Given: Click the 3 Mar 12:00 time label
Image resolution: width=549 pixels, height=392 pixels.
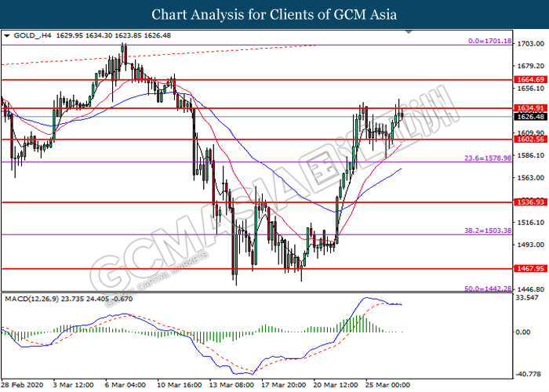Looking at the screenshot, I should [x=73, y=386].
